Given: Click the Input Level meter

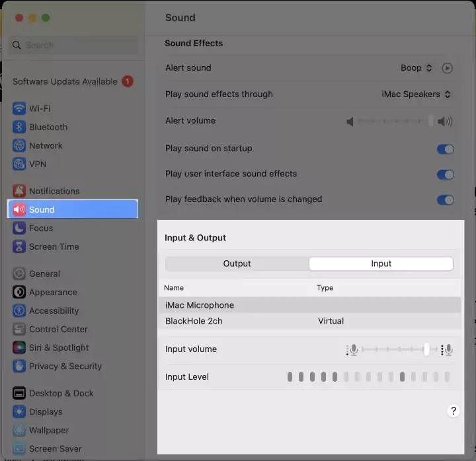Looking at the screenshot, I should [368, 376].
